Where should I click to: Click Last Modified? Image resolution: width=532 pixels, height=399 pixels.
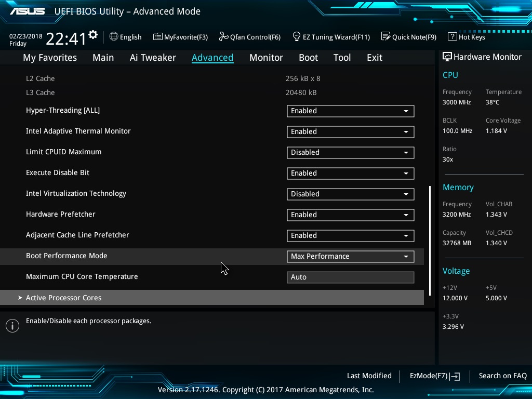[x=369, y=376]
